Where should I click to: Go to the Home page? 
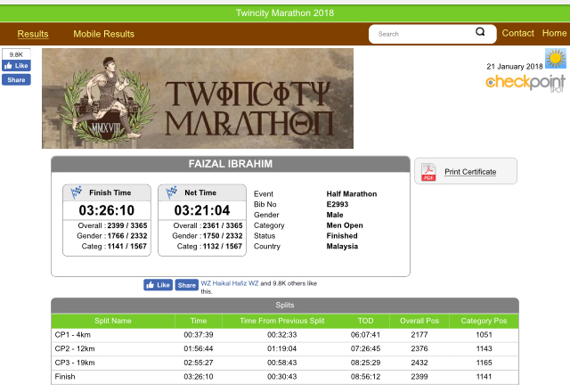tap(554, 33)
